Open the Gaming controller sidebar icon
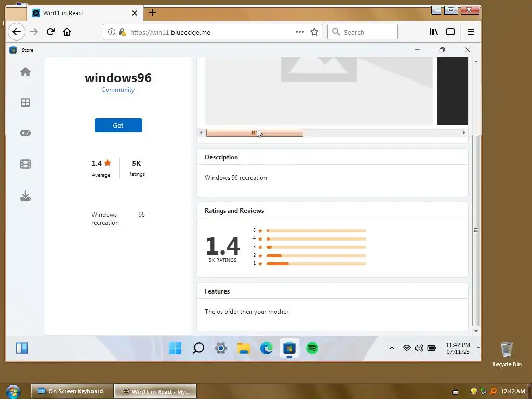This screenshot has height=399, width=532. (25, 133)
